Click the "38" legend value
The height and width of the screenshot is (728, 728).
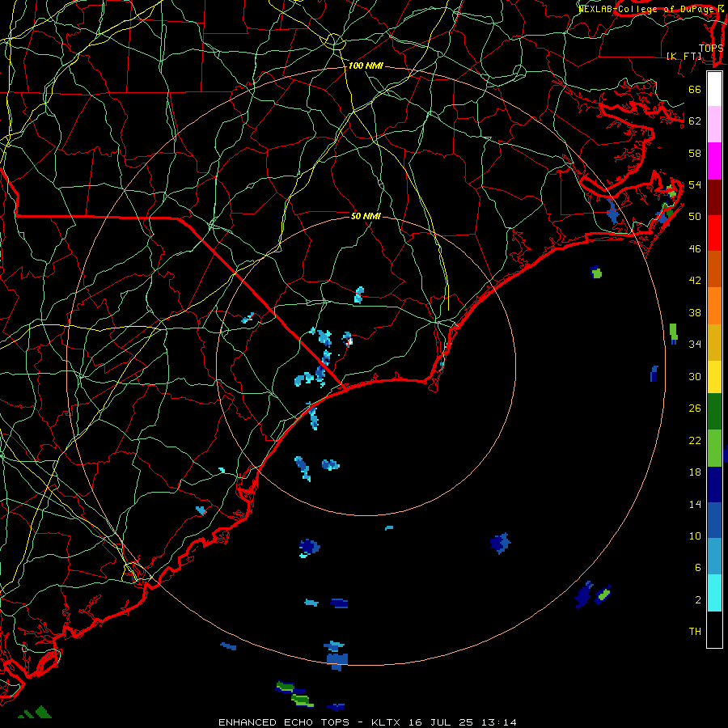[x=695, y=313]
